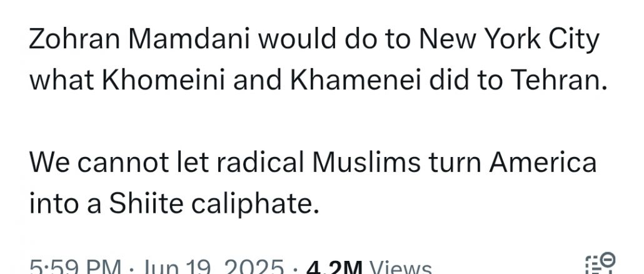The height and width of the screenshot is (274, 644).
Task: Click the word "America" in second paragraph
Action: click(x=543, y=163)
